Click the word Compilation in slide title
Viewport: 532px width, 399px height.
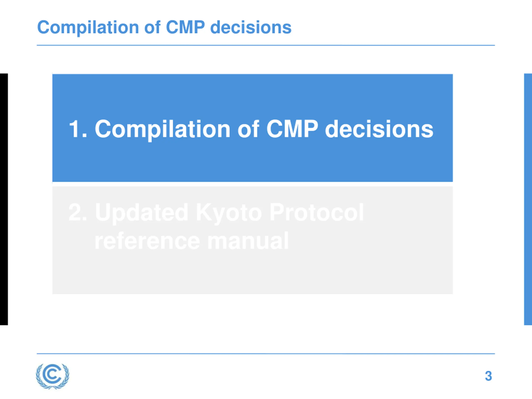[88, 27]
